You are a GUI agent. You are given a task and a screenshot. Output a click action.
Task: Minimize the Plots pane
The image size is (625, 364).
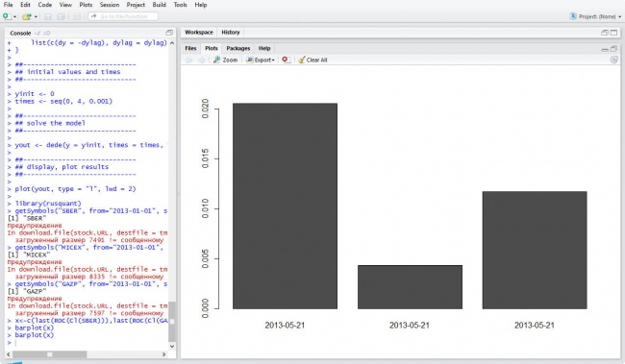605,49
